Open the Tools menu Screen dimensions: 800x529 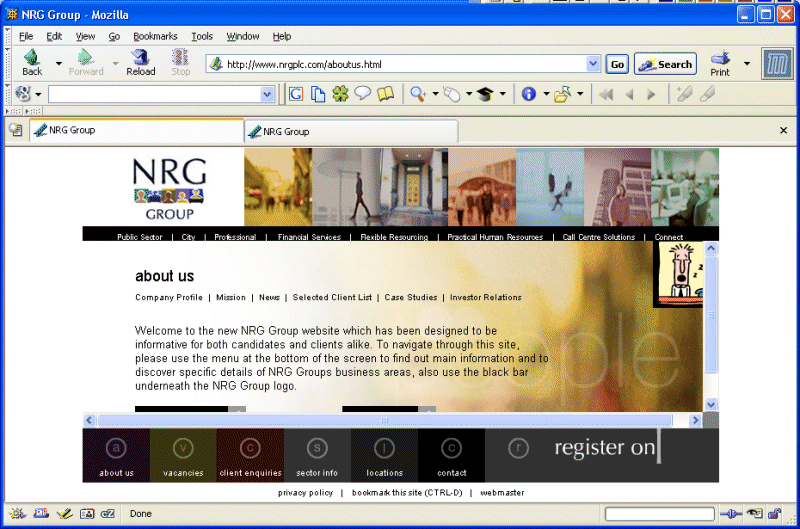pyautogui.click(x=202, y=36)
